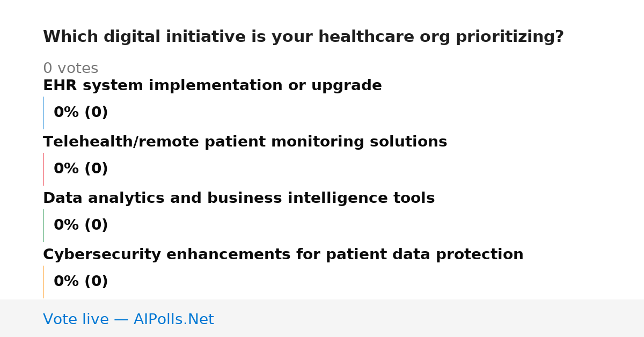Click the blue EHR result bar

click(43, 113)
